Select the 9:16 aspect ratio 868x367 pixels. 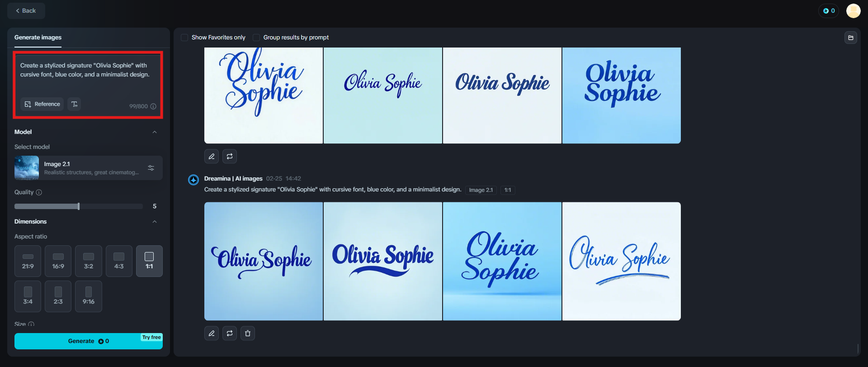(89, 296)
